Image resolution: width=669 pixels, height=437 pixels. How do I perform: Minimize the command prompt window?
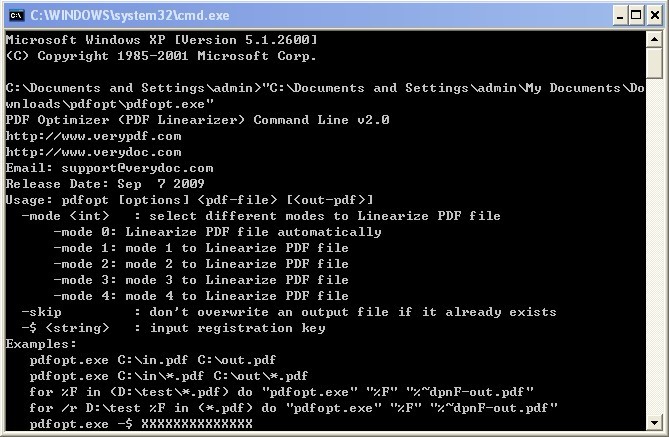tap(620, 15)
